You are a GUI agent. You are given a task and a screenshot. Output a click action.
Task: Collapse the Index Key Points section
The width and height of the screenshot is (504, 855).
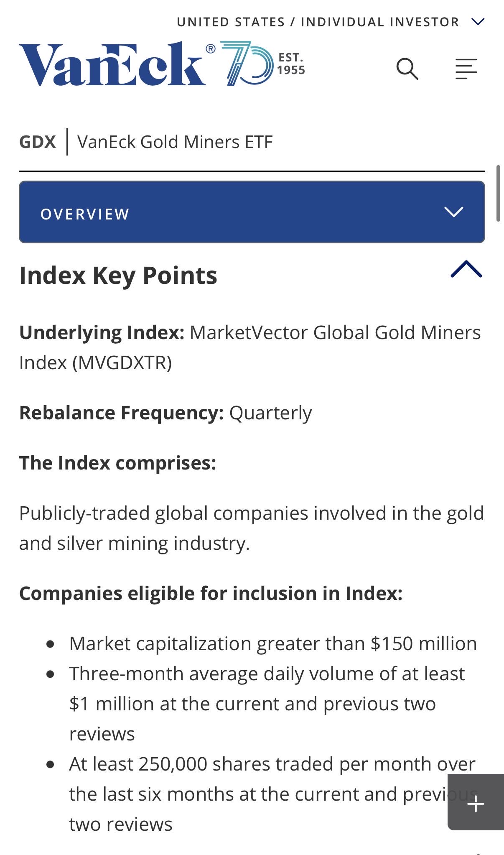(466, 269)
